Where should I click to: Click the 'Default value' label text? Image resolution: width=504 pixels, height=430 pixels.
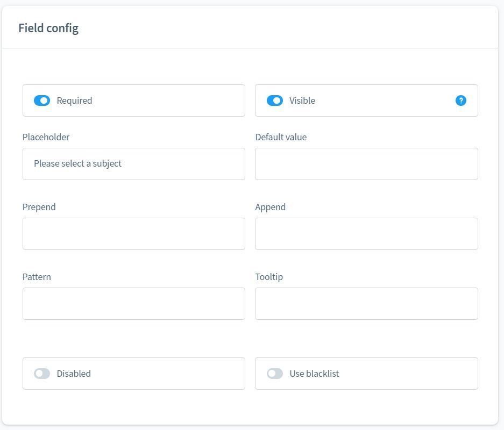click(281, 137)
